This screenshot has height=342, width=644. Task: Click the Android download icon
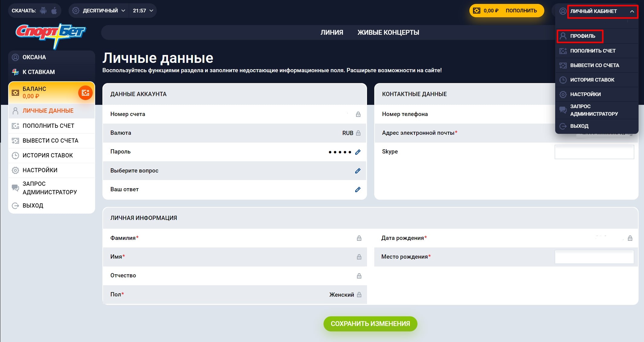point(43,11)
